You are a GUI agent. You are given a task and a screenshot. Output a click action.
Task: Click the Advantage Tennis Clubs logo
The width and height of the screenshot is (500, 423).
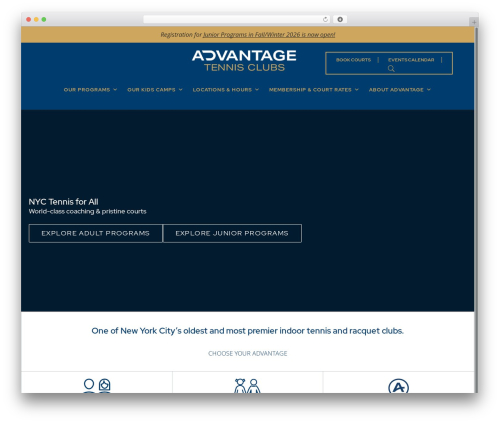point(244,61)
